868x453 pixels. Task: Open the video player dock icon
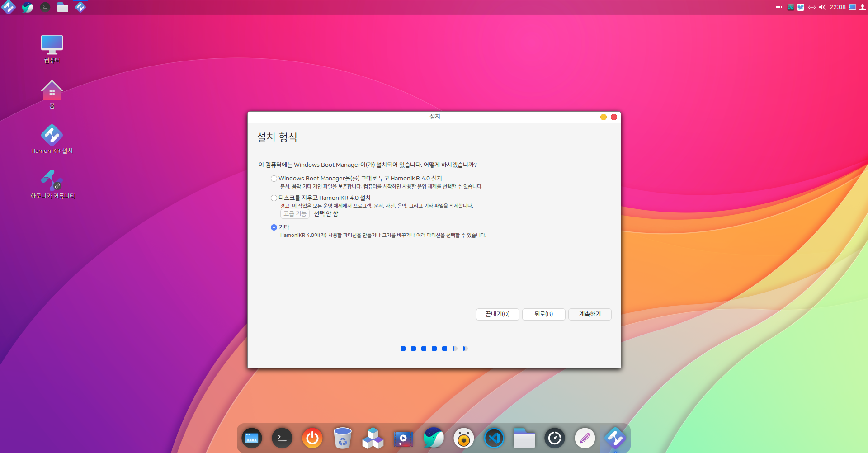pyautogui.click(x=403, y=438)
